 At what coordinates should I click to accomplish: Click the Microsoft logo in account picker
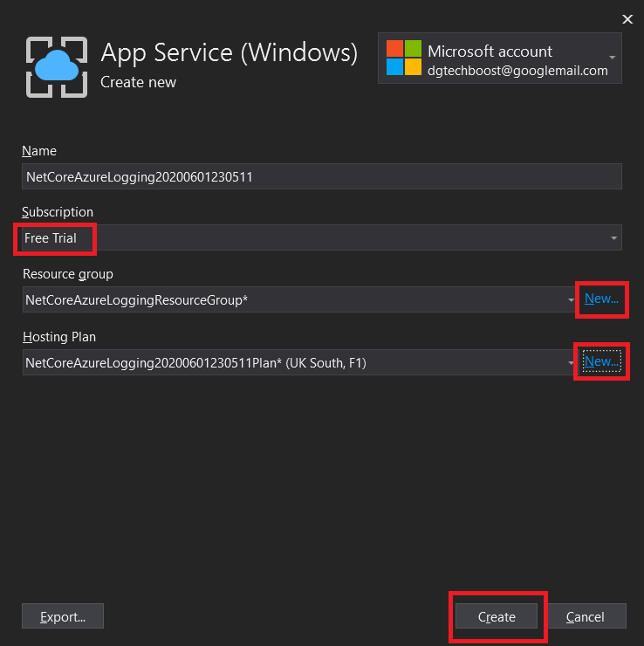pyautogui.click(x=404, y=58)
